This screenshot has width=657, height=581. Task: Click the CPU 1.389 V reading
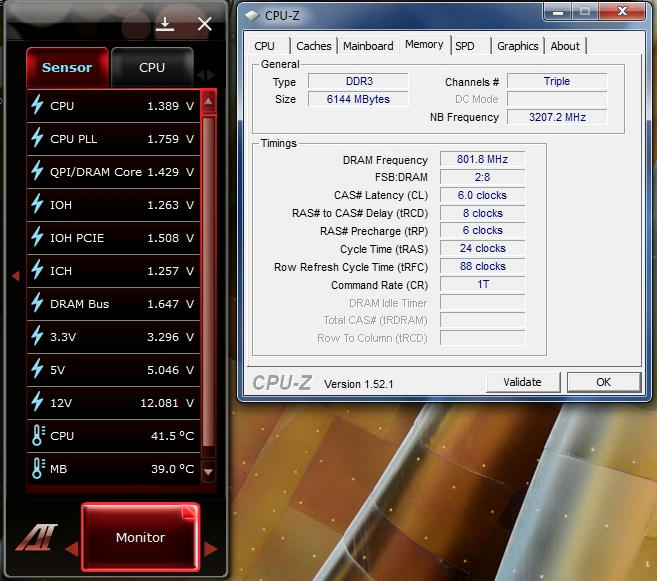coord(171,106)
